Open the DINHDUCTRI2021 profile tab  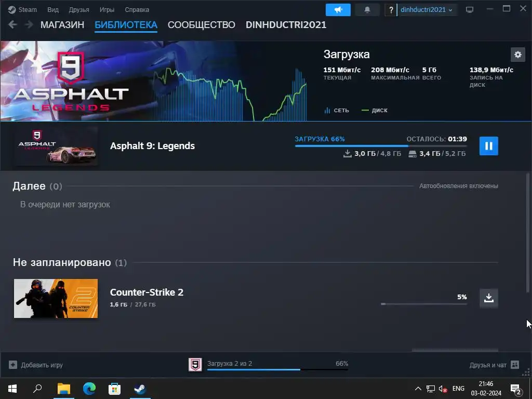point(286,25)
